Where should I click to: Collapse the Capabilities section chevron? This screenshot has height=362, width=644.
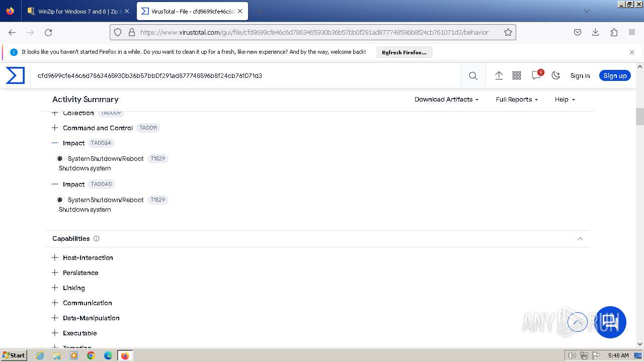point(580,239)
